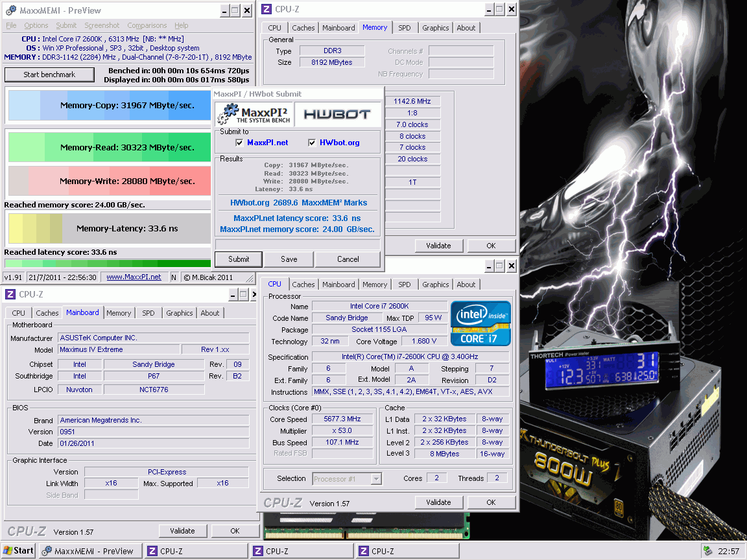Click the Maximus IV Extreme model field
Image resolution: width=747 pixels, height=560 pixels.
click(x=119, y=349)
